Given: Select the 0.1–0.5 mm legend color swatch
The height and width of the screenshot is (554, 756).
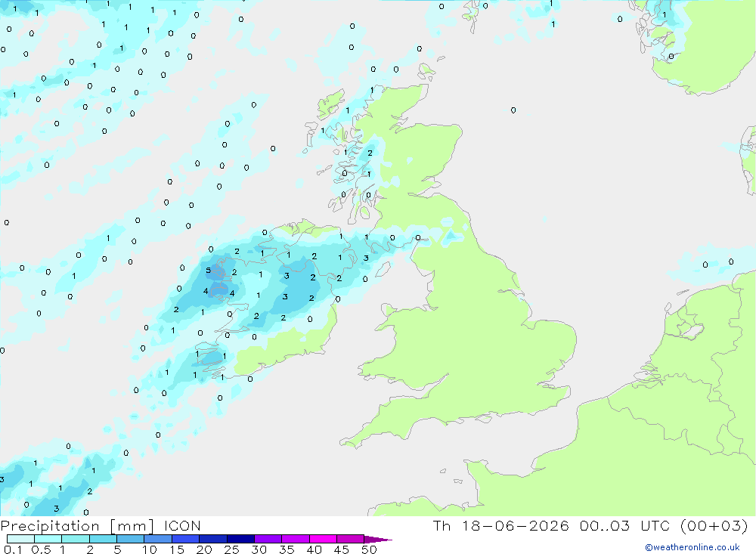Looking at the screenshot, I should 20,539.
